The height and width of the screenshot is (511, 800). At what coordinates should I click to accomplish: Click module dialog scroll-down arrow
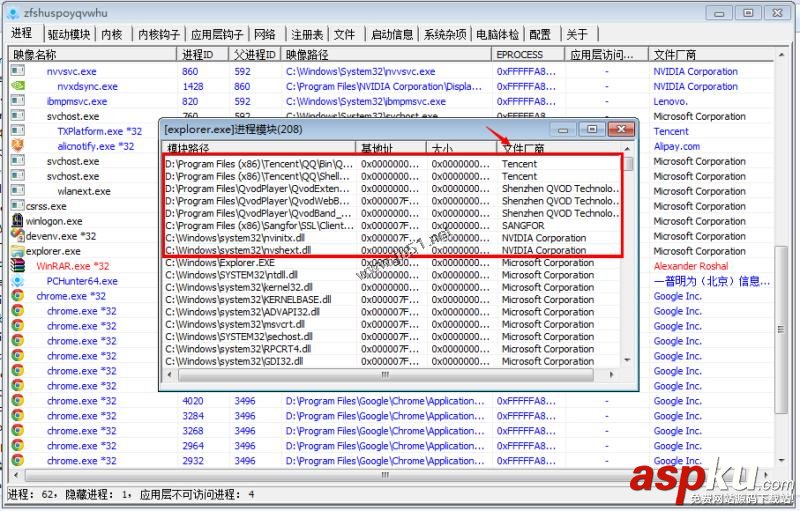(628, 360)
